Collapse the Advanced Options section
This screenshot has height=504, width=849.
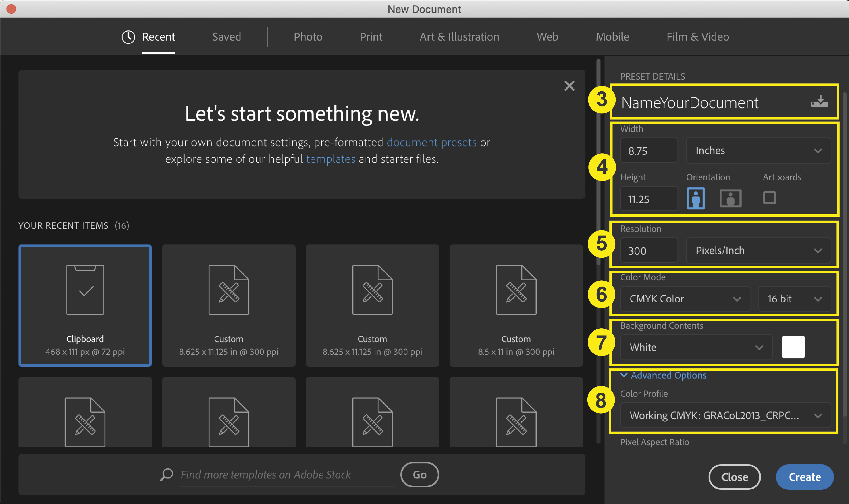click(x=663, y=375)
